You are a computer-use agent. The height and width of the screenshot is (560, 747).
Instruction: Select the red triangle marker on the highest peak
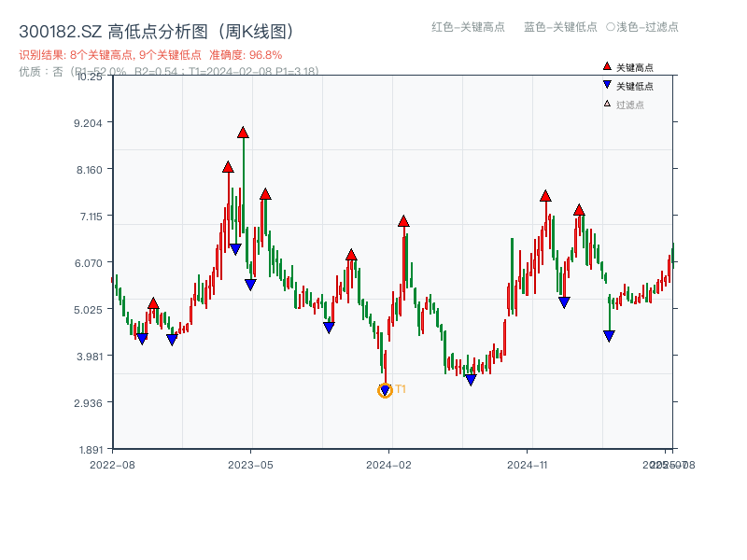tap(243, 133)
